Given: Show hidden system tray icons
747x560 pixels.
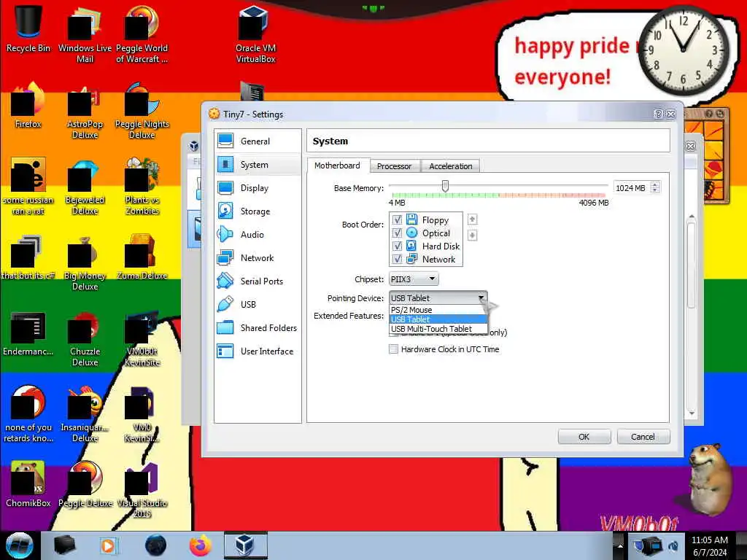Looking at the screenshot, I should tap(620, 545).
